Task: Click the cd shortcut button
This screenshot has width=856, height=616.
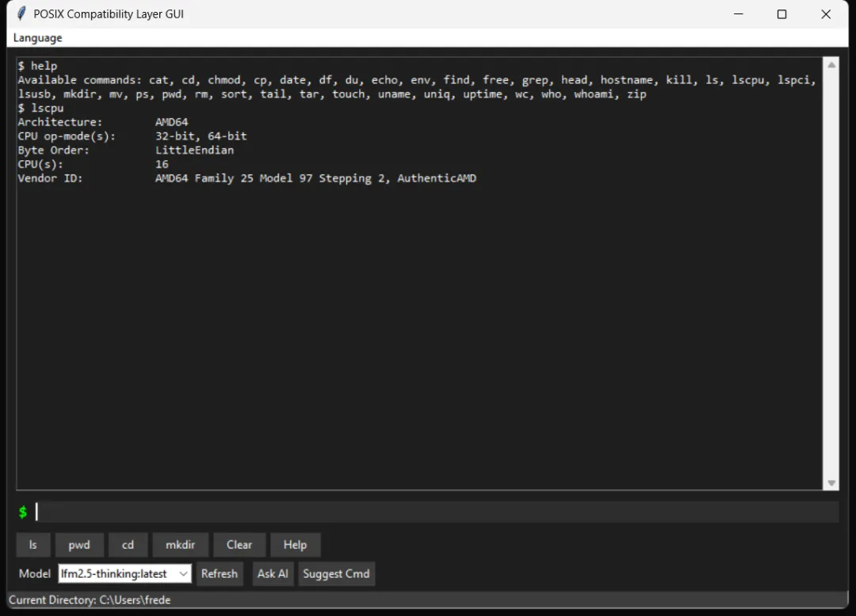Action: (128, 545)
